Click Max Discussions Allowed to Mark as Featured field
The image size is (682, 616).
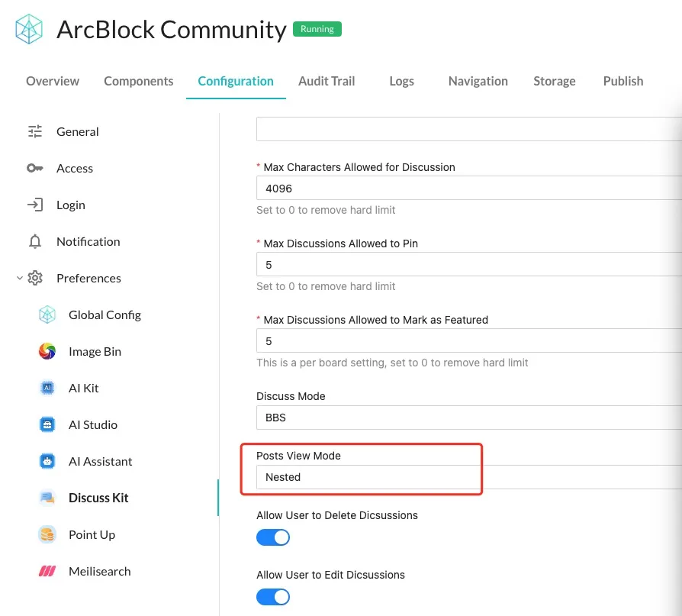coord(469,340)
